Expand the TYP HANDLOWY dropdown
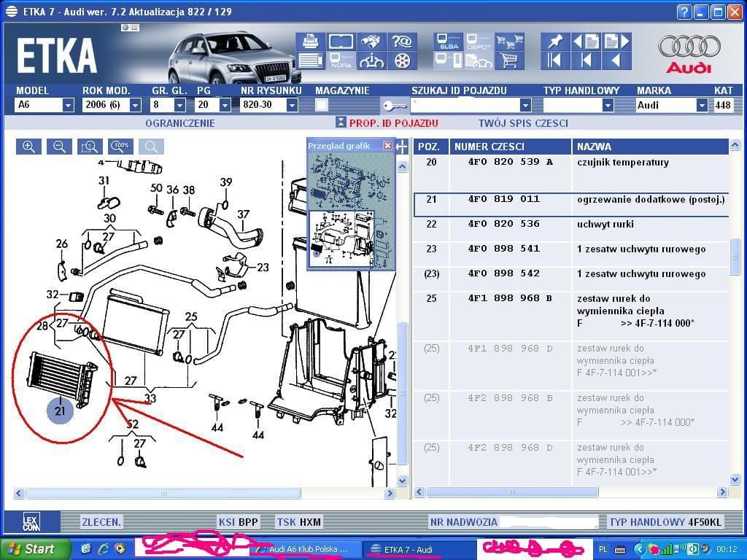The width and height of the screenshot is (747, 560). point(608,105)
